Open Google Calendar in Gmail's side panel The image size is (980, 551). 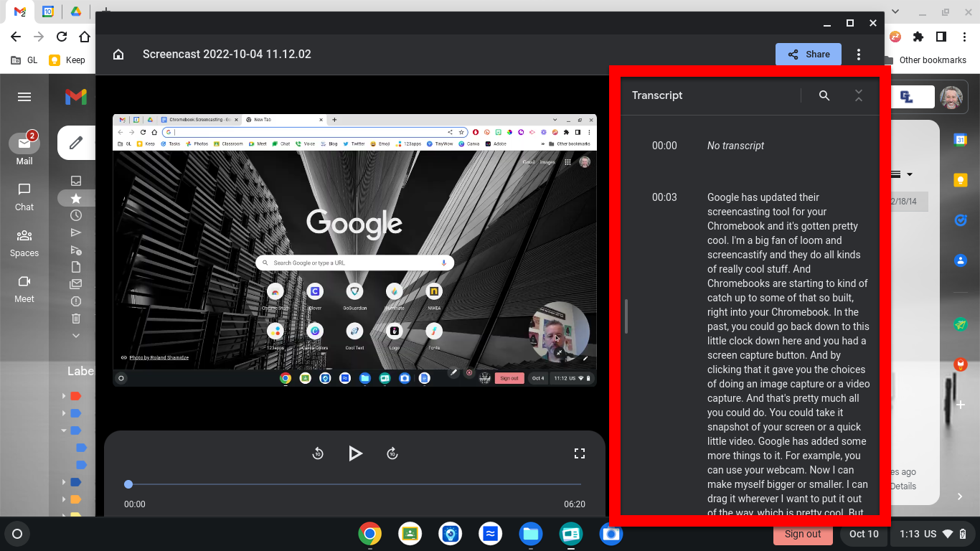coord(961,140)
